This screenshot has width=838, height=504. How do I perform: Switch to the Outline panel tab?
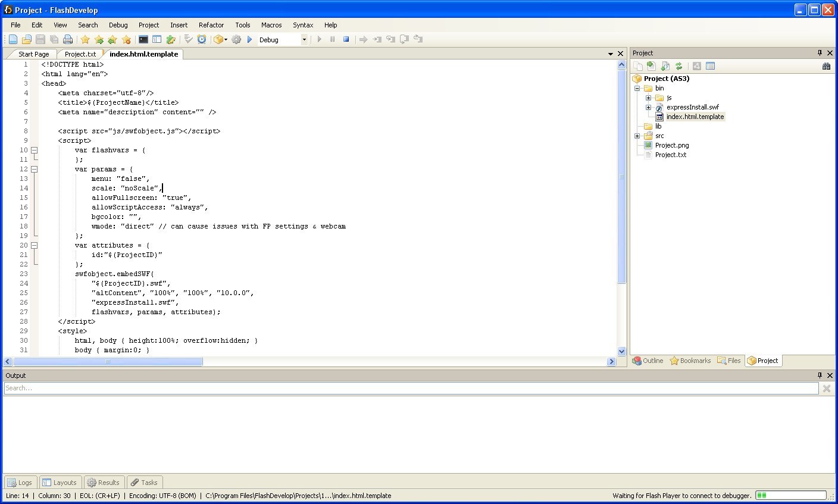[648, 361]
